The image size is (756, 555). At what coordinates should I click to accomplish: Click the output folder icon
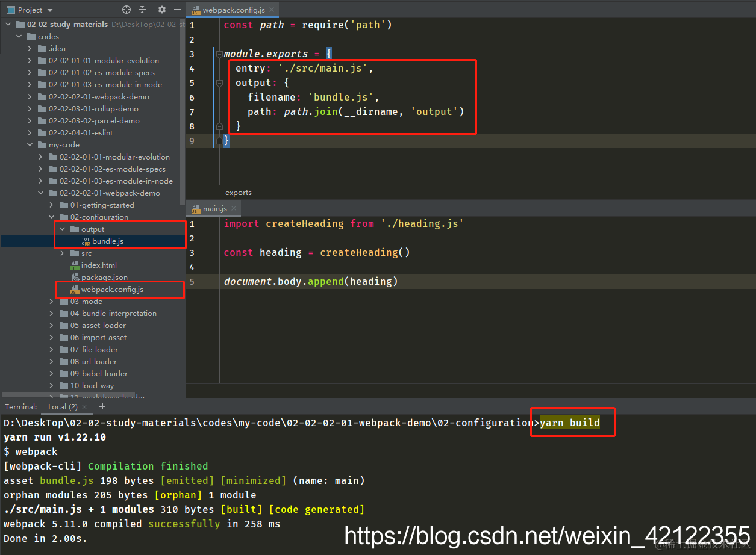[x=75, y=229]
